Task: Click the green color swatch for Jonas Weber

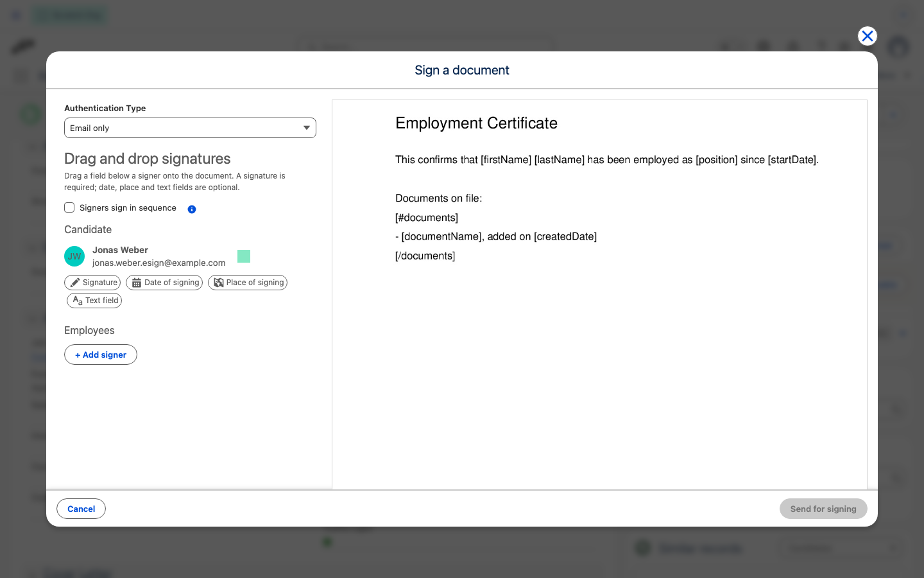Action: [x=244, y=256]
